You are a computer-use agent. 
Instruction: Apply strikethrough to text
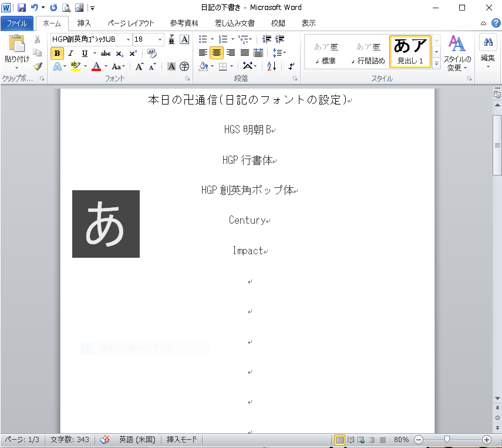(x=106, y=53)
